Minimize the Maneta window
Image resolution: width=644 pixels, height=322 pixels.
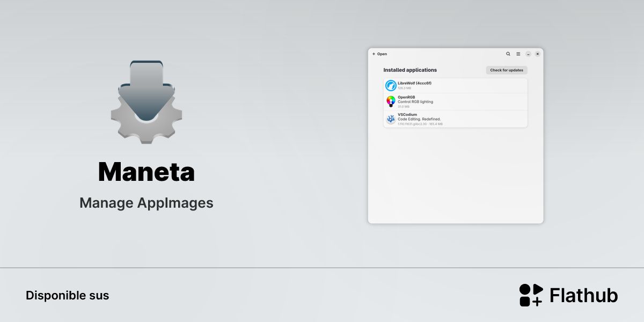[x=528, y=54]
